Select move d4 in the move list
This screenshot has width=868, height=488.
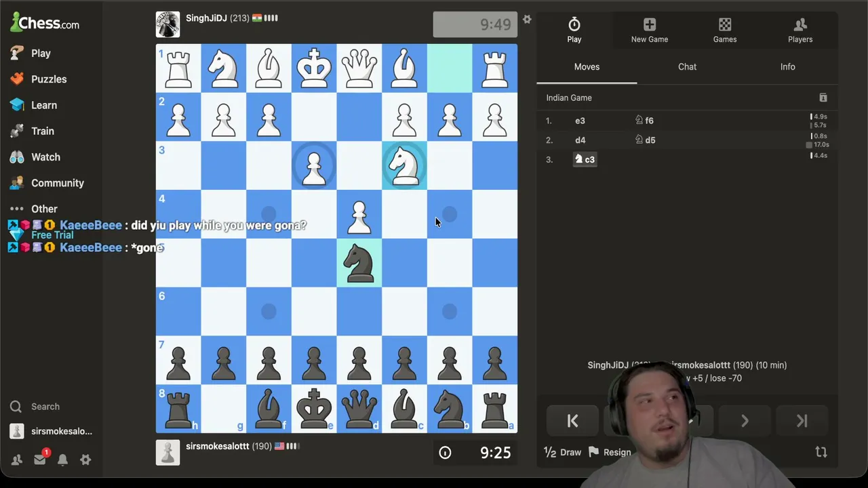[580, 140]
